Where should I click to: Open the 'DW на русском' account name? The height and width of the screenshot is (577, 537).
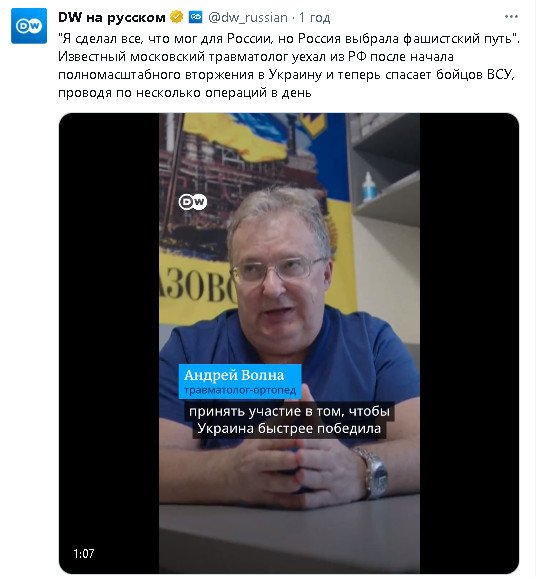point(112,17)
